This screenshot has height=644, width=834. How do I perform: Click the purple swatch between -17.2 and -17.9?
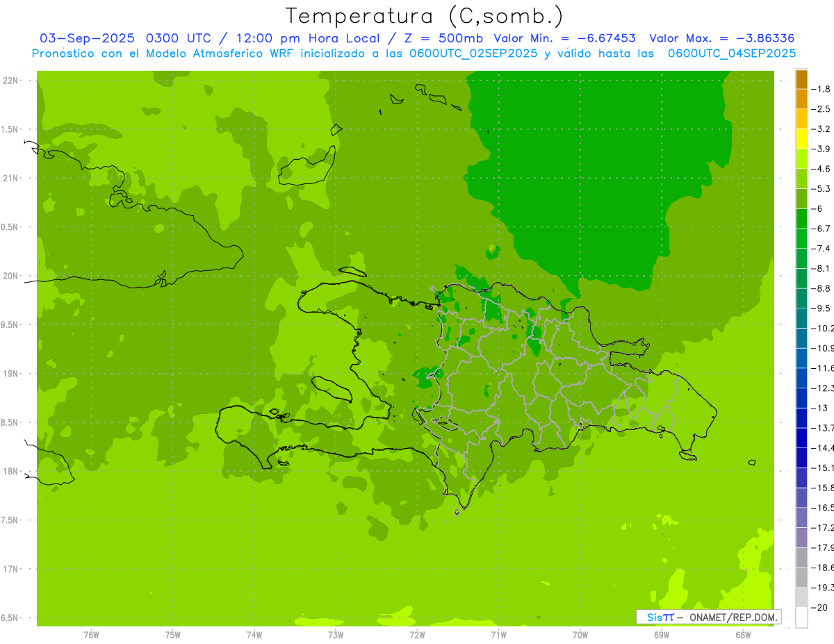point(801,538)
